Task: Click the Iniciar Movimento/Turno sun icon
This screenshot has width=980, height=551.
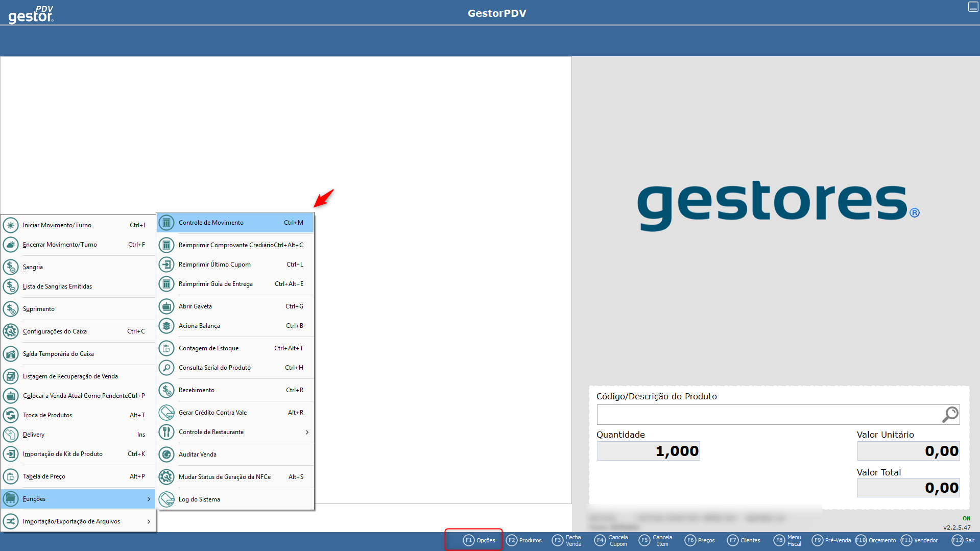Action: coord(11,225)
